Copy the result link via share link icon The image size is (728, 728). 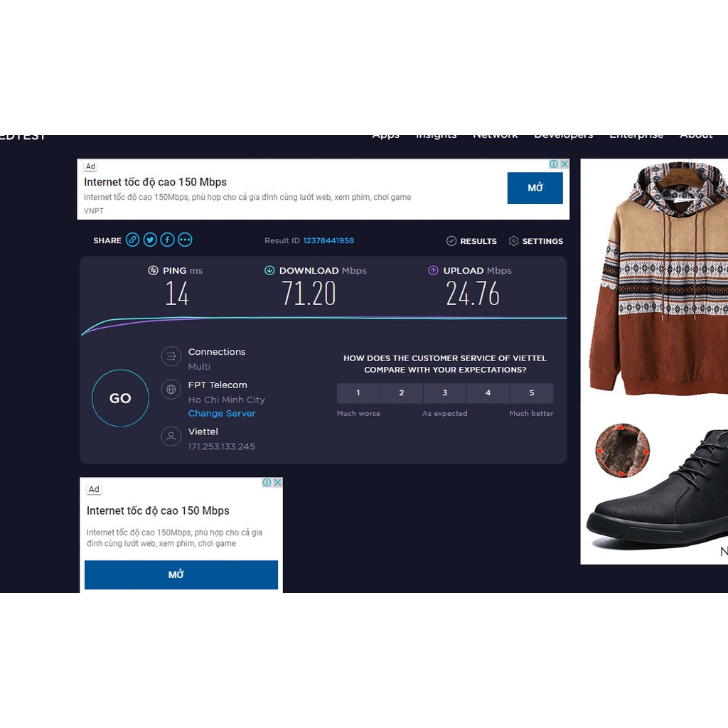(133, 240)
